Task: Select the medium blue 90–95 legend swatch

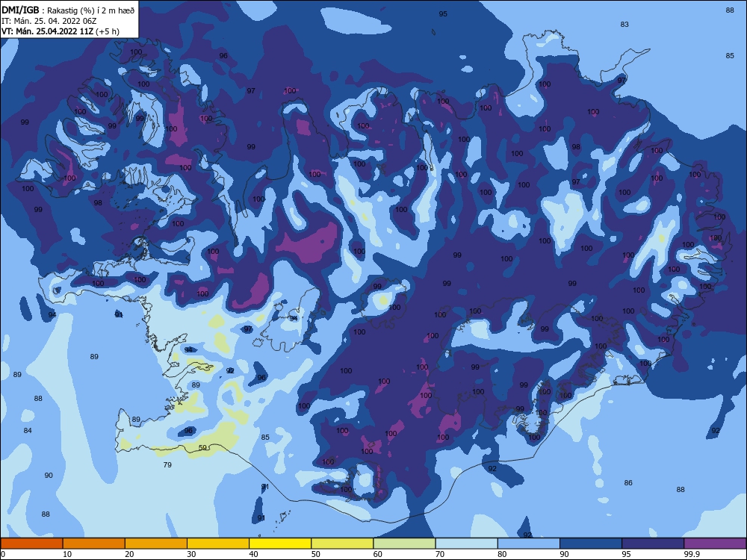Action: tap(591, 544)
